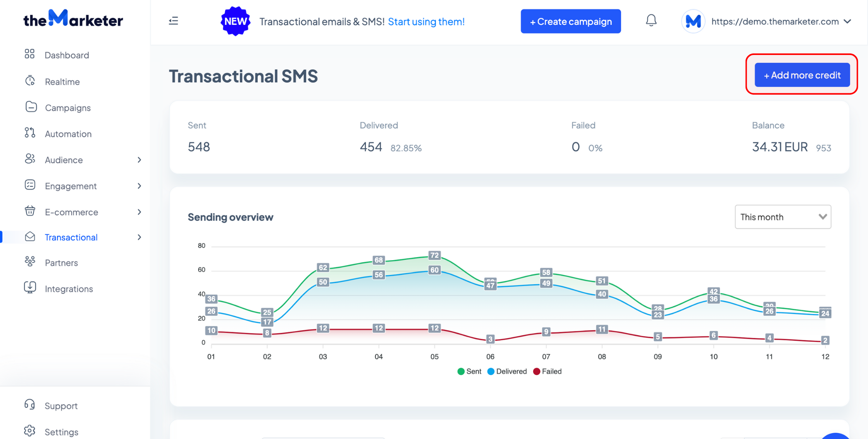Click the Delivered data point labeled 49
Screen dimensions: 868x439
click(546, 283)
